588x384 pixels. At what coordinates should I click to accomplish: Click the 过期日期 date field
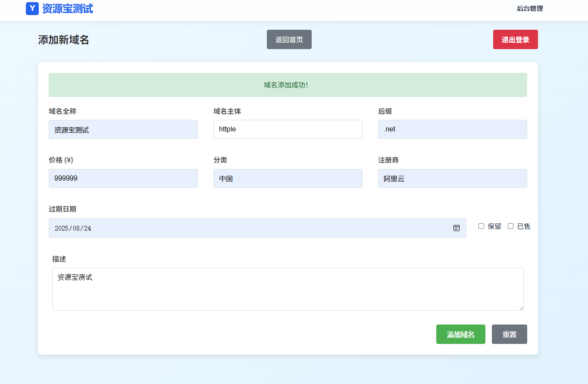point(250,228)
